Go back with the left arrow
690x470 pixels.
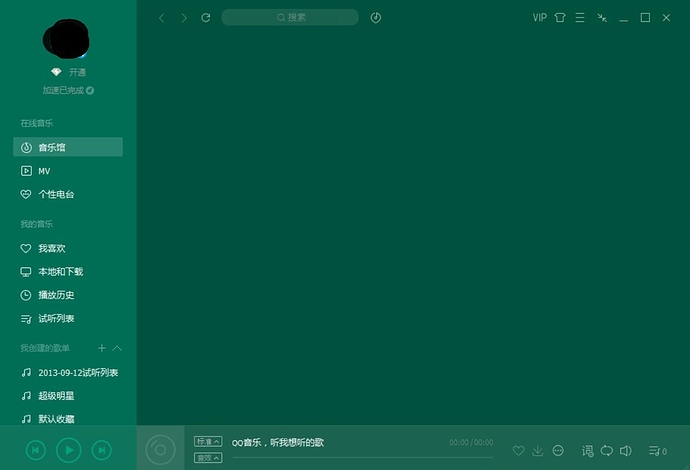[x=161, y=18]
